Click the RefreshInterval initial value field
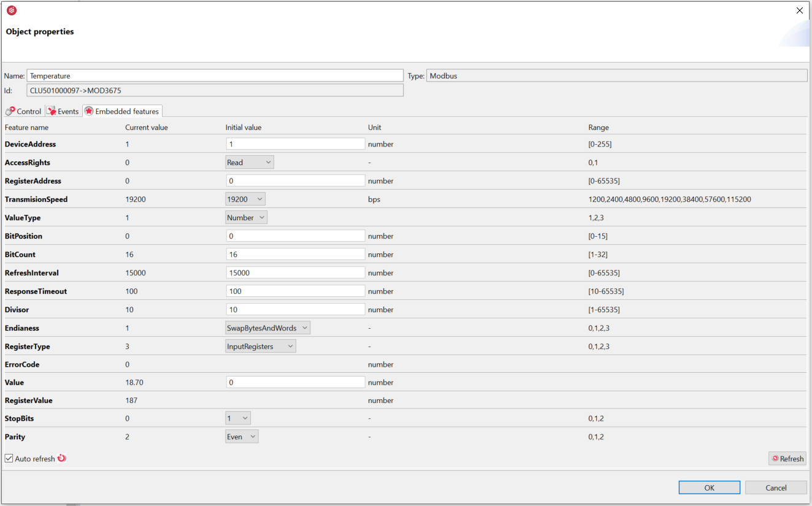The width and height of the screenshot is (812, 506). [296, 273]
